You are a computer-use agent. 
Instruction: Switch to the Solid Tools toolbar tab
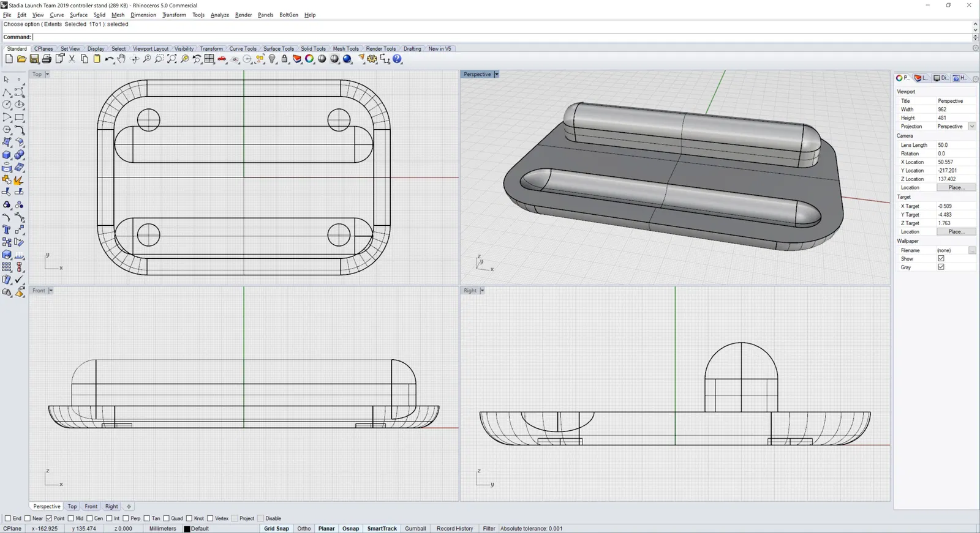313,49
